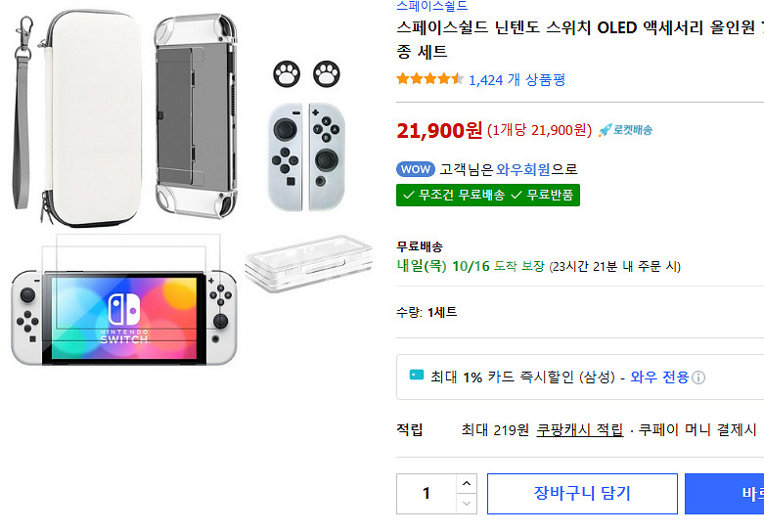Click the card icon for 카드 즉시할인
This screenshot has height=532, width=764.
[x=417, y=377]
